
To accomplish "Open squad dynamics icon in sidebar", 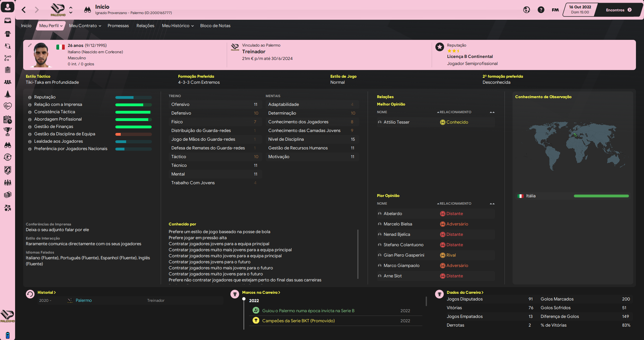I will tap(7, 46).
